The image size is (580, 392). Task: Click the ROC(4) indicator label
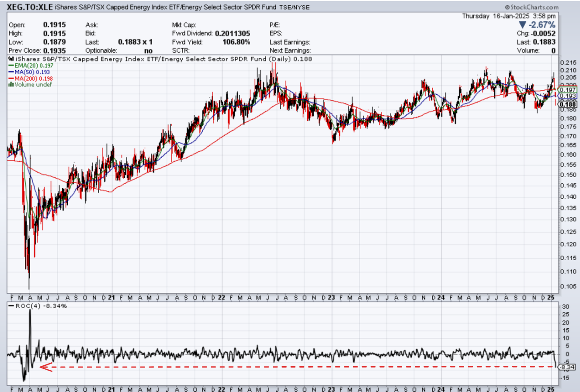coord(28,306)
